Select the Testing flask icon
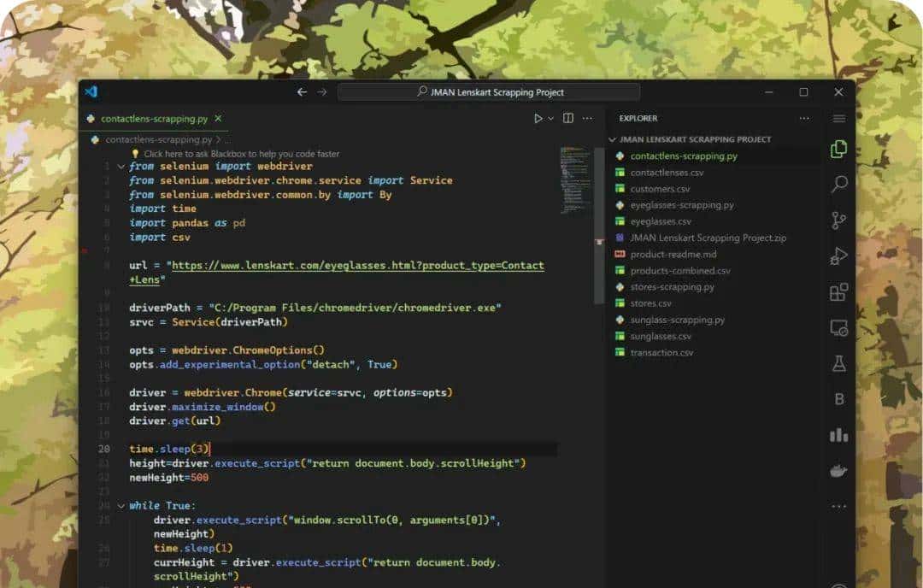Viewport: 923px width, 588px height. coord(838,363)
